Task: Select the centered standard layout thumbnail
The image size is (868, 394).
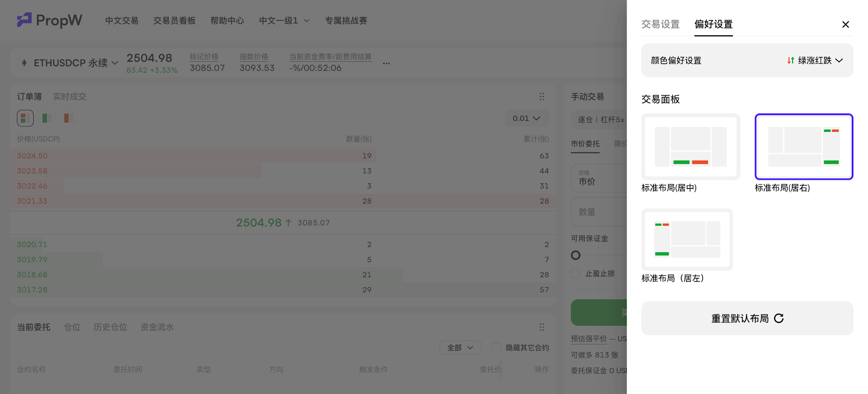Action: [691, 147]
